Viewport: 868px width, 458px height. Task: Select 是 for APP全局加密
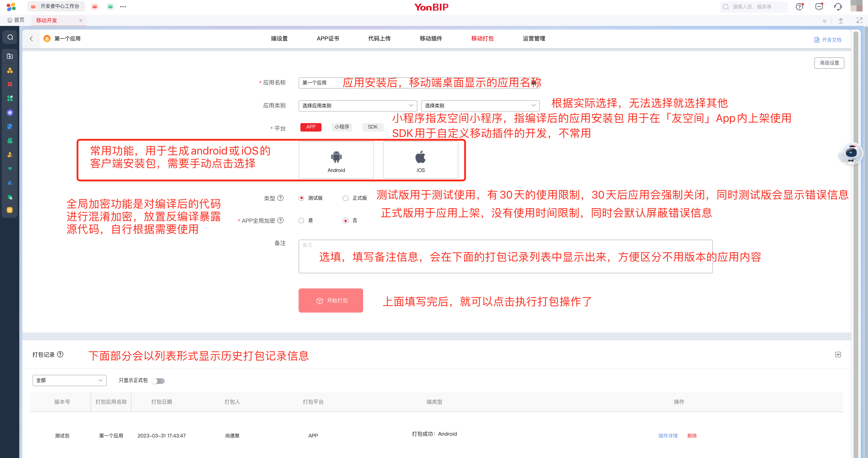pyautogui.click(x=301, y=221)
